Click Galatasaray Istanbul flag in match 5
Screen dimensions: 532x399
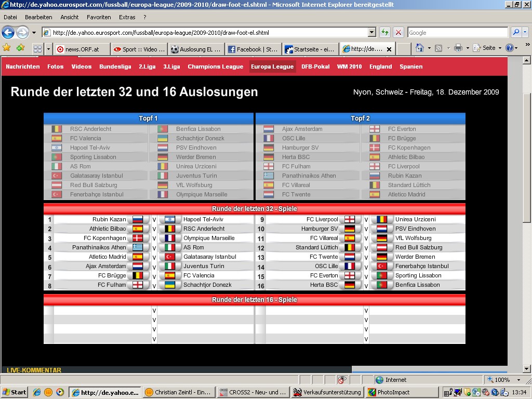(x=170, y=257)
